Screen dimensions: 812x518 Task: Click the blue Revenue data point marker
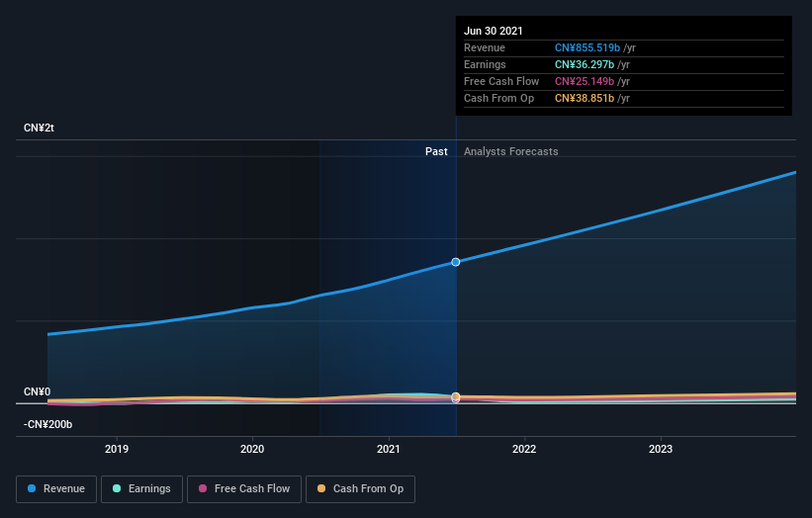tap(456, 262)
